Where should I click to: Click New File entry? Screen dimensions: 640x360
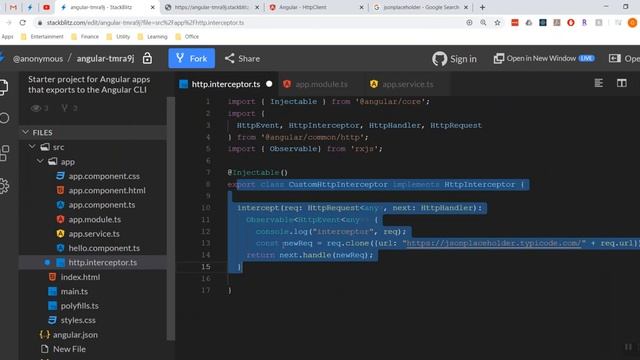point(69,349)
